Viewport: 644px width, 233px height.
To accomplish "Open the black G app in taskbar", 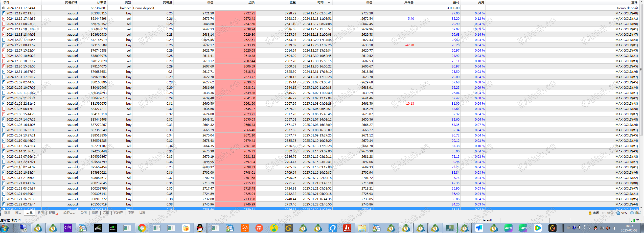I will pyautogui.click(x=552, y=228).
